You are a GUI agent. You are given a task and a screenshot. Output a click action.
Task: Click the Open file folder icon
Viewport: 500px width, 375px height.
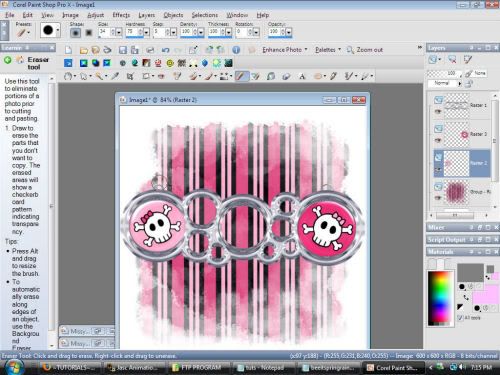[x=84, y=50]
